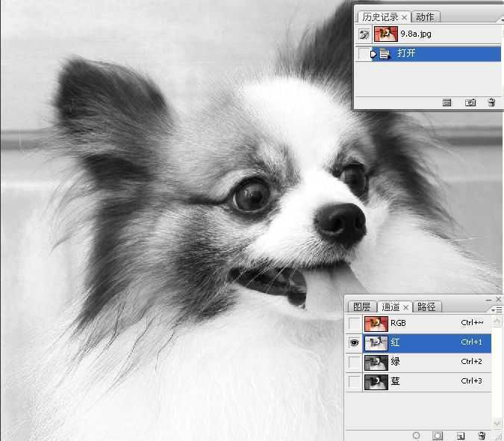Select the 绿 channel thumbnail
Image resolution: width=504 pixels, height=441 pixels.
(376, 363)
